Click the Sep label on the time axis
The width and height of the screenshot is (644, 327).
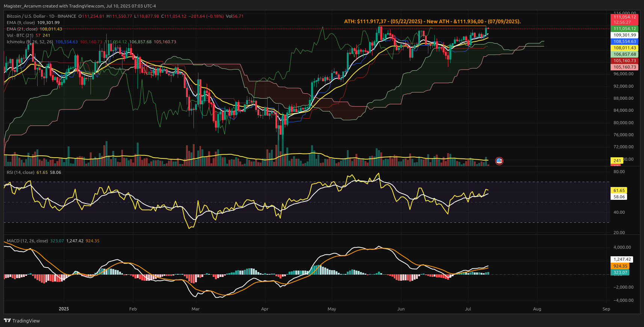point(606,309)
